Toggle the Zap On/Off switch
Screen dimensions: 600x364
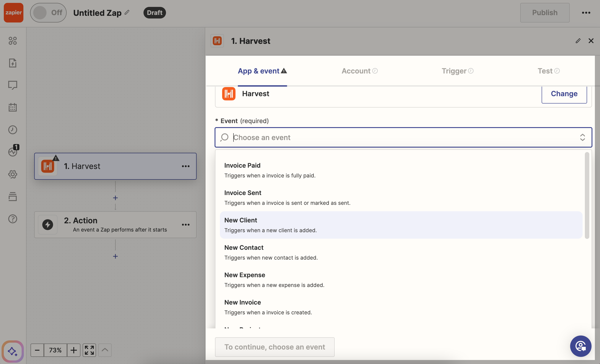click(48, 13)
